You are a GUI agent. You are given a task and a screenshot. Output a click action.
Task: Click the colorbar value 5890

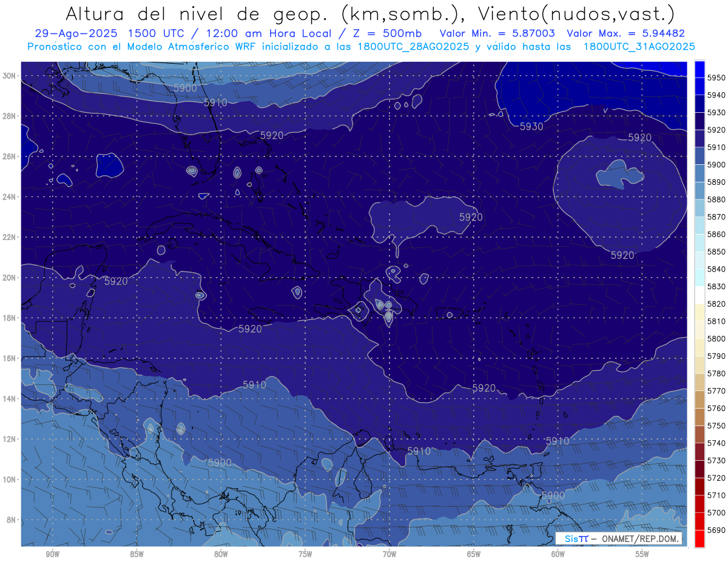click(x=716, y=182)
